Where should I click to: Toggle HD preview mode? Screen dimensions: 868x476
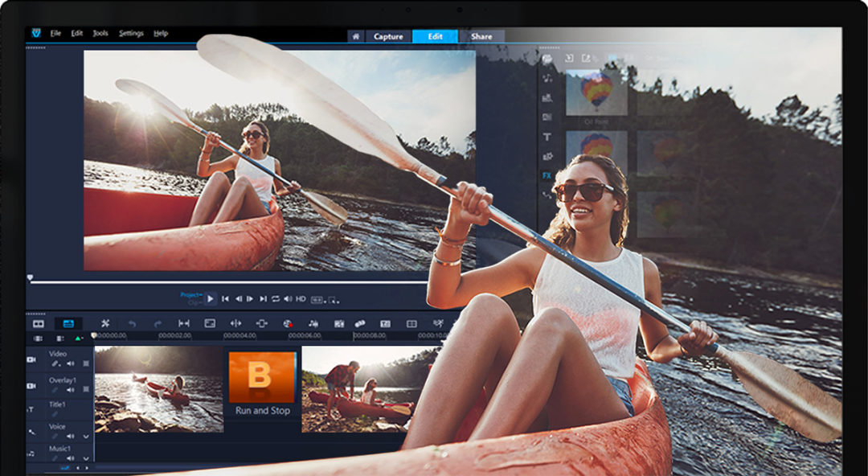coord(301,299)
